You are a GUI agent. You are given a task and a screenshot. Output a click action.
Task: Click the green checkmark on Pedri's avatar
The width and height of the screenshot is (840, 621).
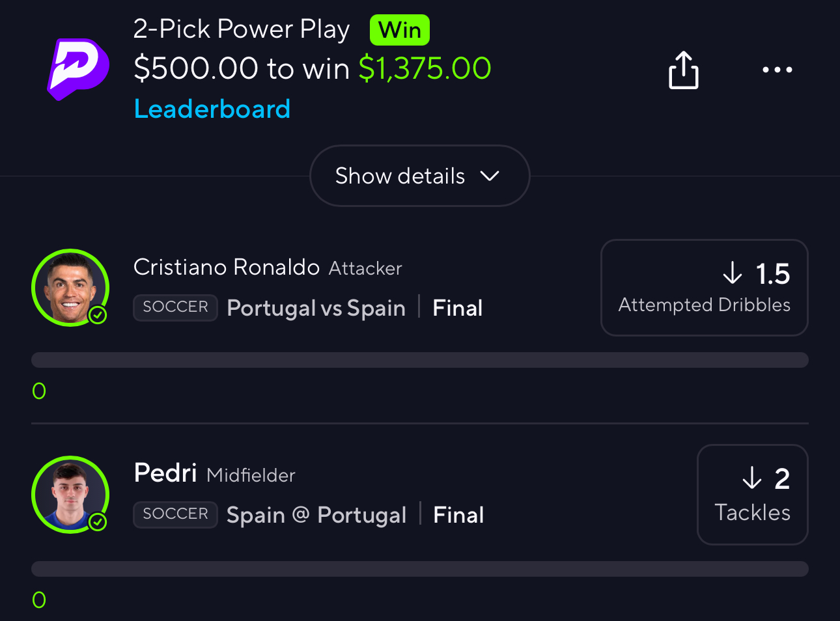pos(98,522)
